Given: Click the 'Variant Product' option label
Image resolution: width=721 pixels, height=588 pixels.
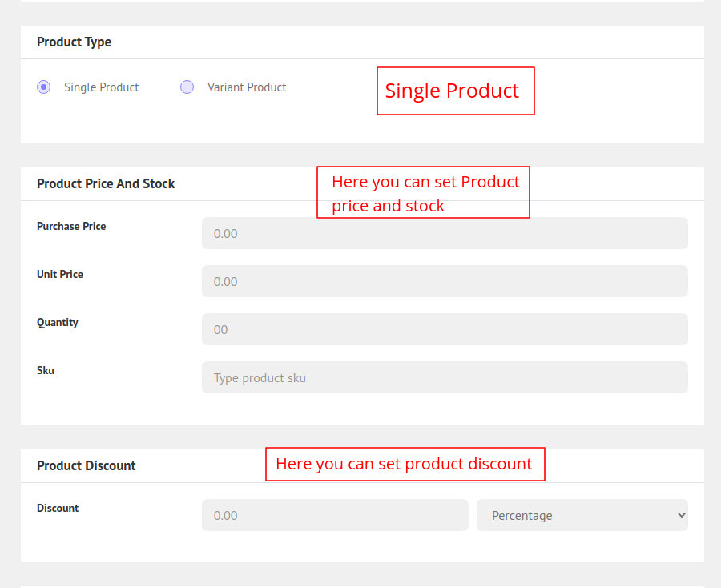Looking at the screenshot, I should tap(246, 87).
